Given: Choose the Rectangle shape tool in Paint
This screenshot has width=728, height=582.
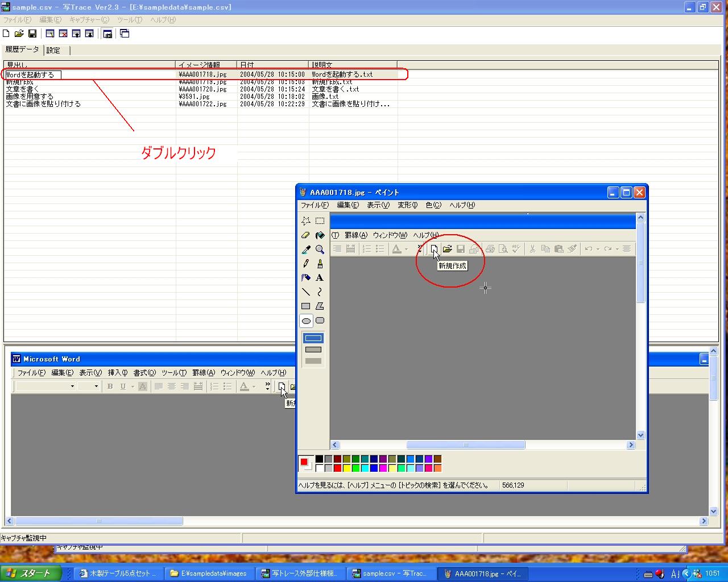Looking at the screenshot, I should tap(306, 306).
